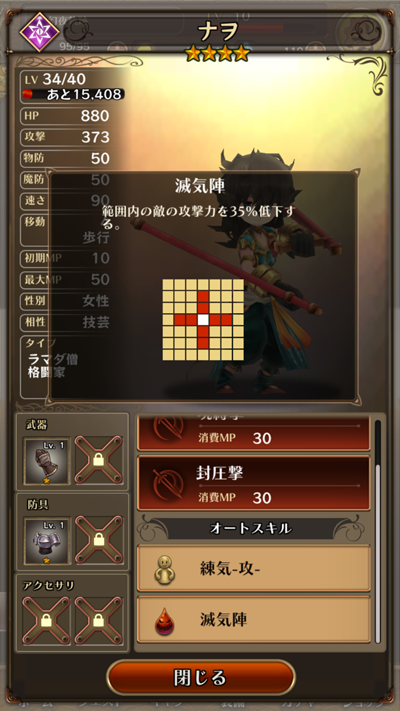The image size is (400, 711).
Task: Select the 練気-攻- auto skill
Action: point(254,569)
